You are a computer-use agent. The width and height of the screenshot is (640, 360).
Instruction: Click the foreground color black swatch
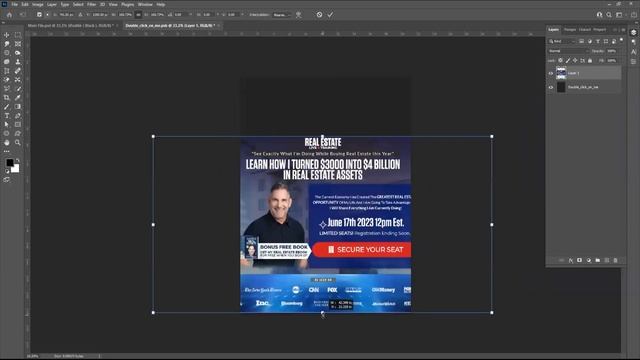[x=9, y=162]
